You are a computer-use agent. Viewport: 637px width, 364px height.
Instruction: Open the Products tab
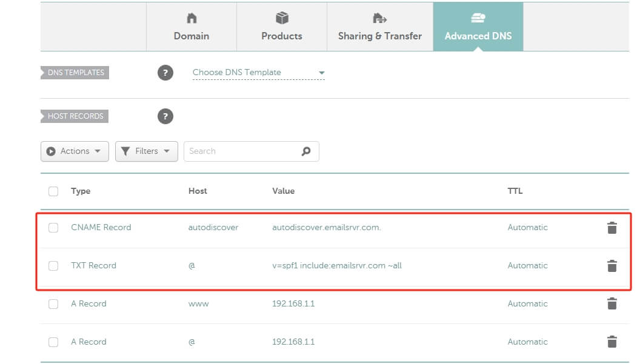282,27
